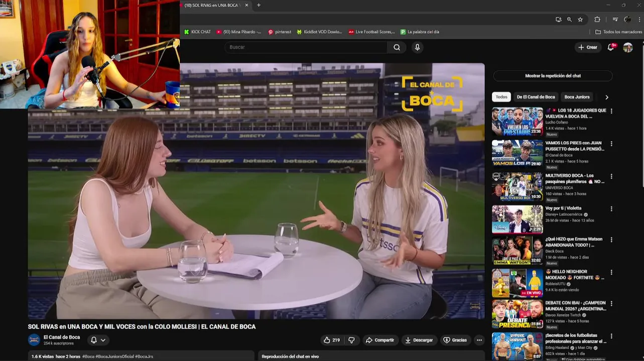The image size is (644, 361).
Task: Click the YouTube search magnifier button
Action: click(x=397, y=47)
